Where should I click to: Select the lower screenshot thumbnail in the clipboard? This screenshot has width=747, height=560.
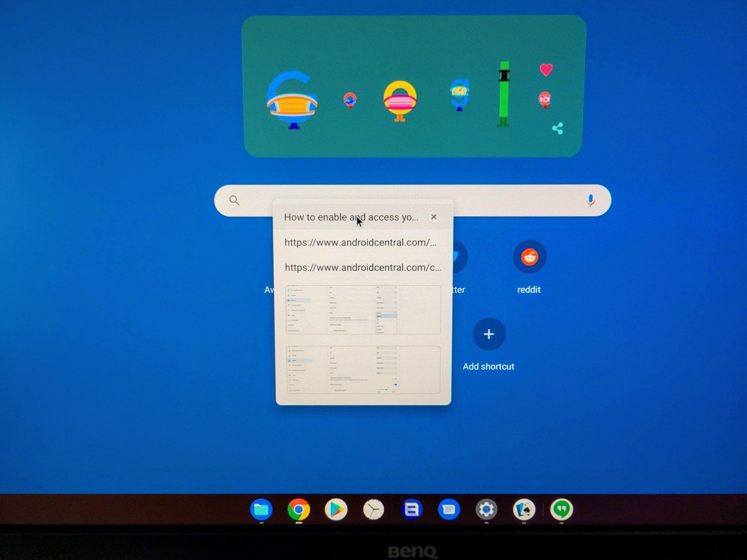click(363, 370)
